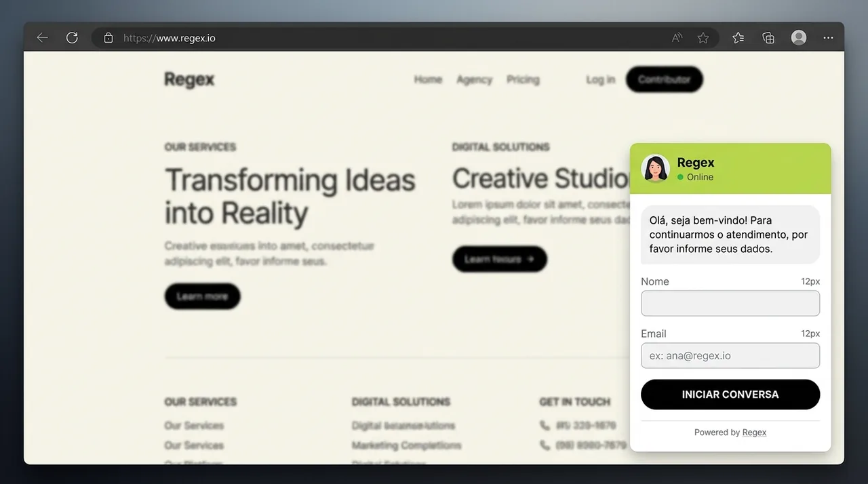The height and width of the screenshot is (484, 868).
Task: Open the browser profile avatar
Action: click(x=799, y=38)
